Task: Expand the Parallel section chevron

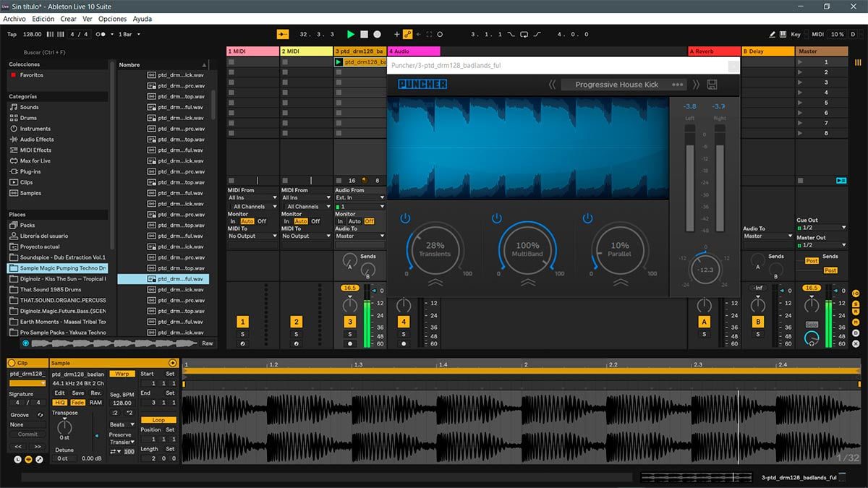Action: [620, 283]
